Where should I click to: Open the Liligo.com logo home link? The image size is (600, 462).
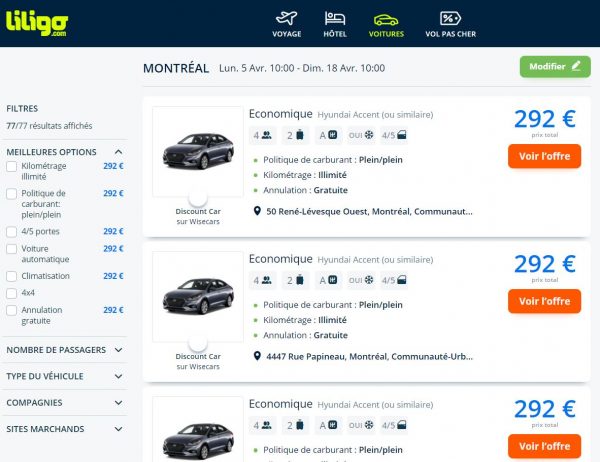pos(37,23)
